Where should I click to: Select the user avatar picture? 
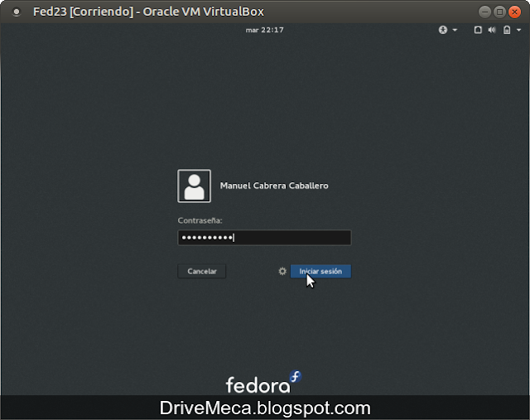click(x=194, y=186)
